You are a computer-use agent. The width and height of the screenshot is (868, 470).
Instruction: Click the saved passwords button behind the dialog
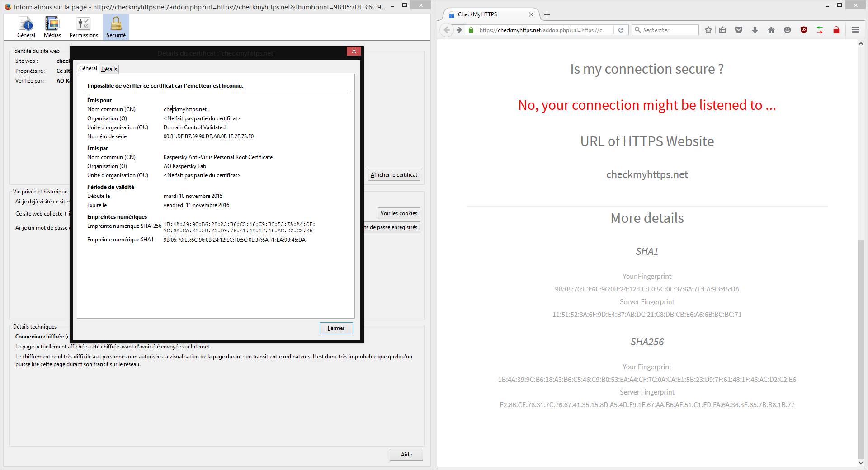point(392,227)
